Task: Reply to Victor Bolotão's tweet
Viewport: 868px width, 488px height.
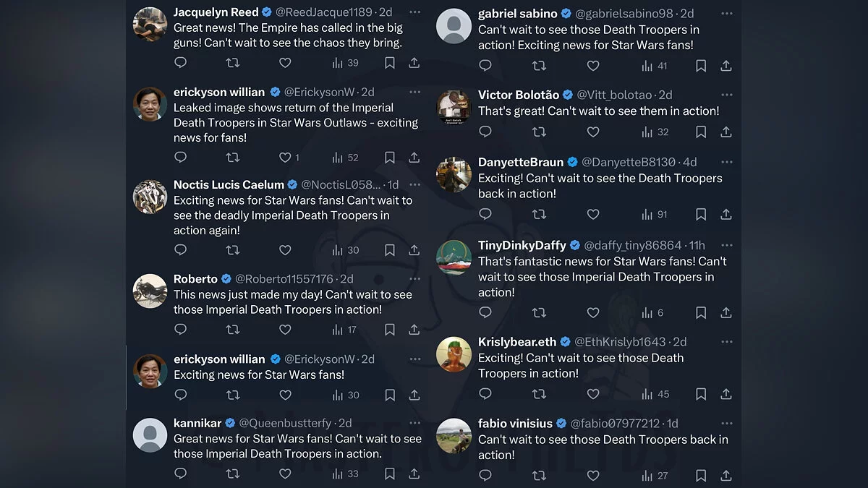Action: click(485, 132)
